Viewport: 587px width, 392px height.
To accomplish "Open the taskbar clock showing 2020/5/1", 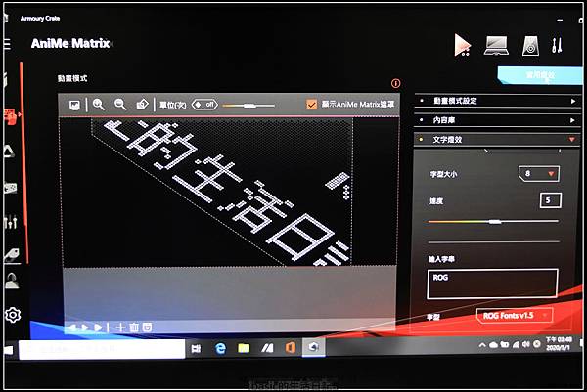I will (x=559, y=344).
